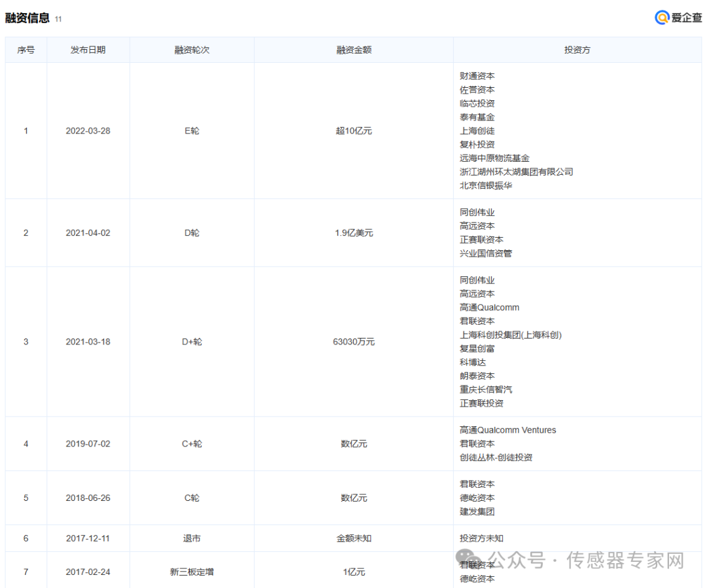
Task: Open investor 上海创徒
Action: pyautogui.click(x=477, y=131)
